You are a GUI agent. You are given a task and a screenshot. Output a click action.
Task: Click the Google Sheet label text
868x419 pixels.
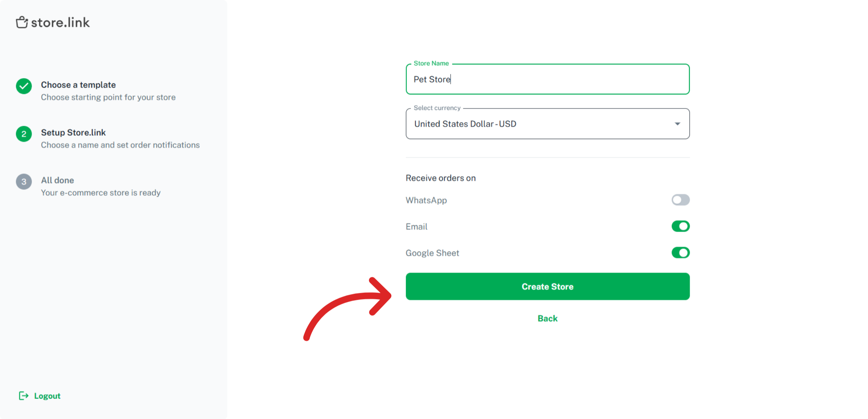[432, 253]
